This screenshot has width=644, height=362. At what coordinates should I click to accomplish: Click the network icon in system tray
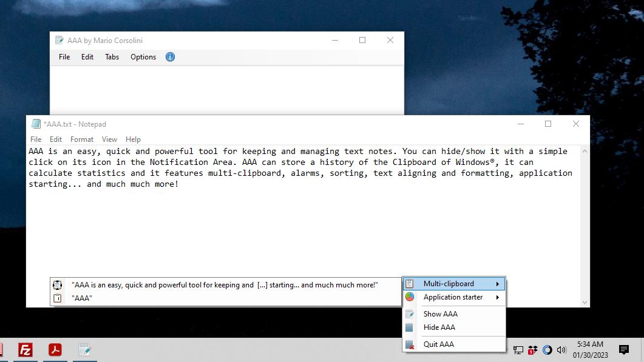[x=518, y=350]
